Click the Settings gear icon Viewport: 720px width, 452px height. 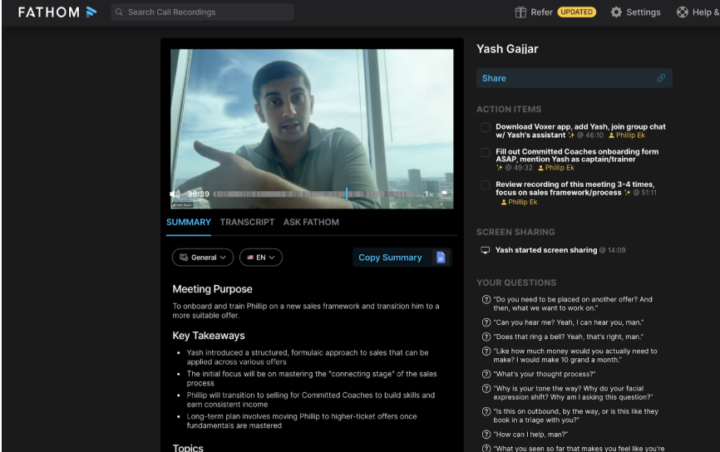click(616, 12)
